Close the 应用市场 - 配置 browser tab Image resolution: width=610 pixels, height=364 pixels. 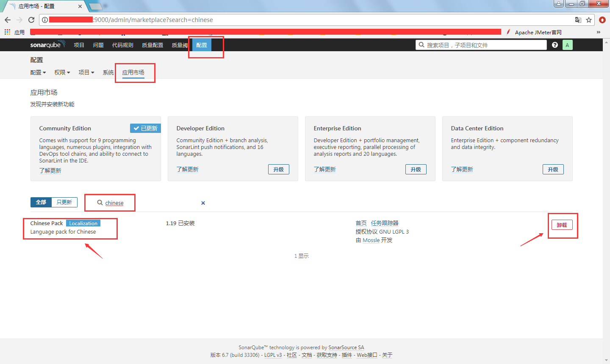coord(80,6)
